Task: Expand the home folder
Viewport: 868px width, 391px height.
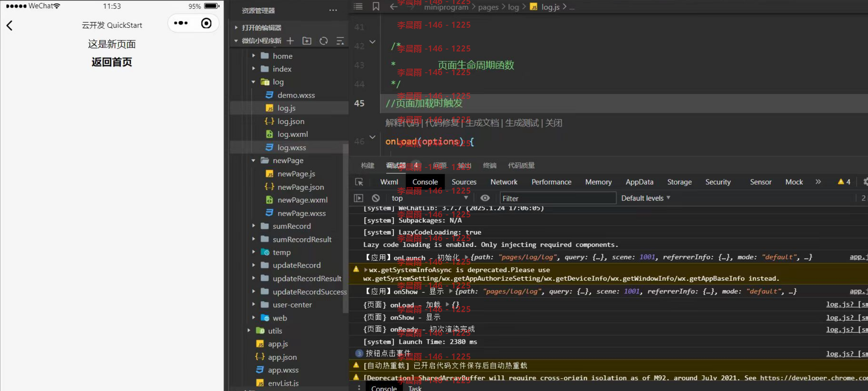Action: point(253,56)
